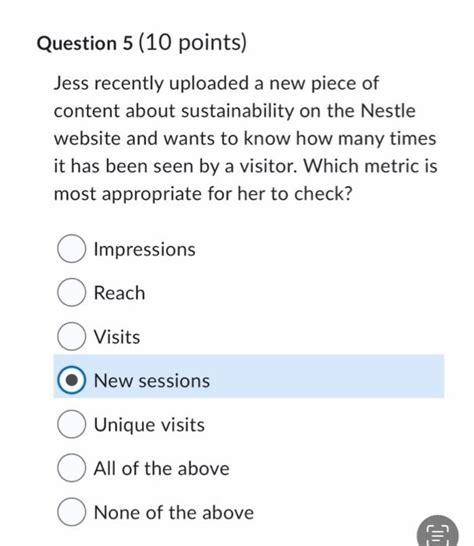
Task: Click the None of the above label text
Action: pos(174,513)
